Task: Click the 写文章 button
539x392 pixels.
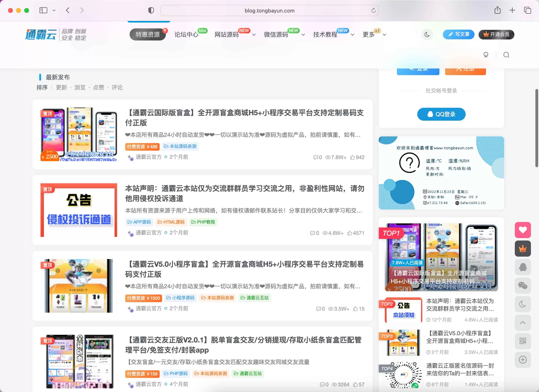Action: coord(458,34)
